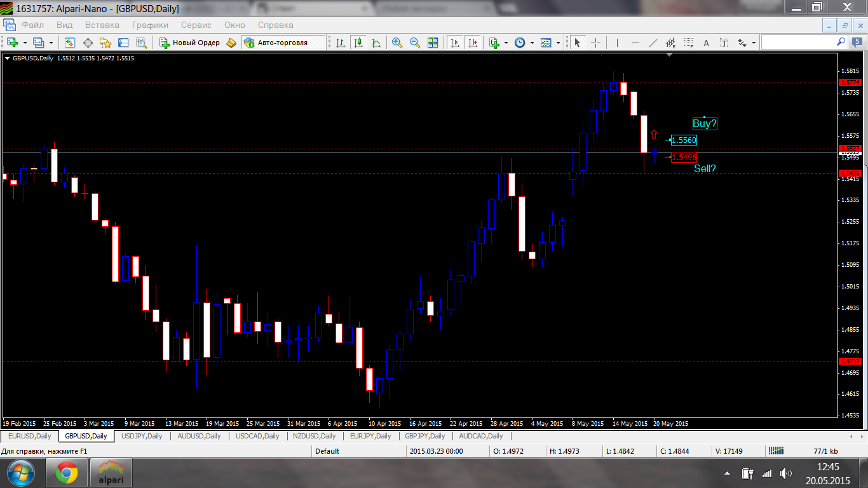Click the Default profile status cell
This screenshot has width=868, height=488.
(359, 451)
